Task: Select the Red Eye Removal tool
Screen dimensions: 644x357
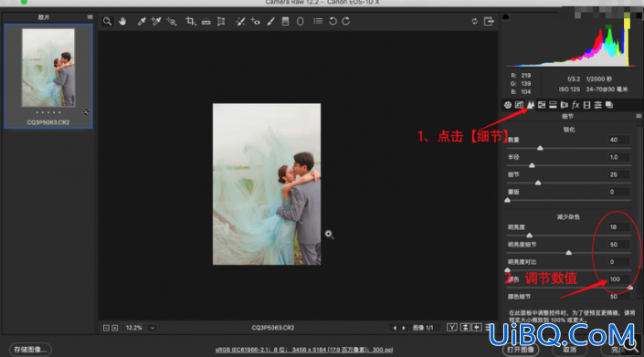Action: 256,21
